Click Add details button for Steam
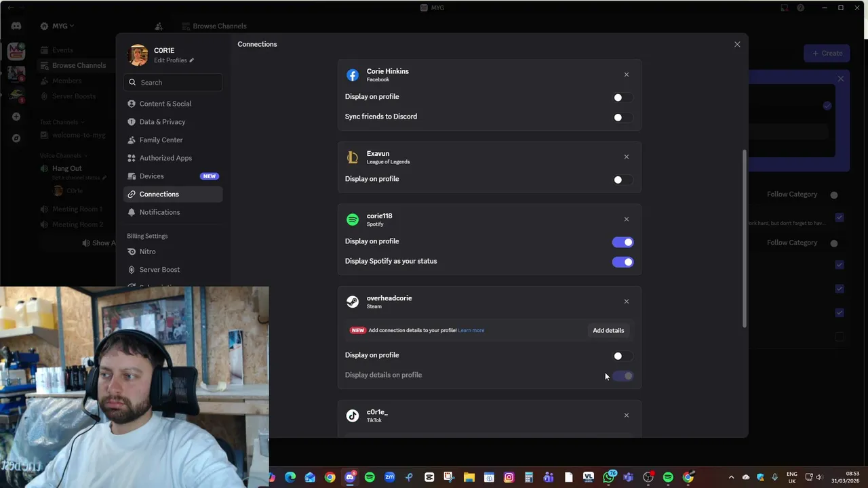Screen dimensions: 868x488 tap(608, 330)
